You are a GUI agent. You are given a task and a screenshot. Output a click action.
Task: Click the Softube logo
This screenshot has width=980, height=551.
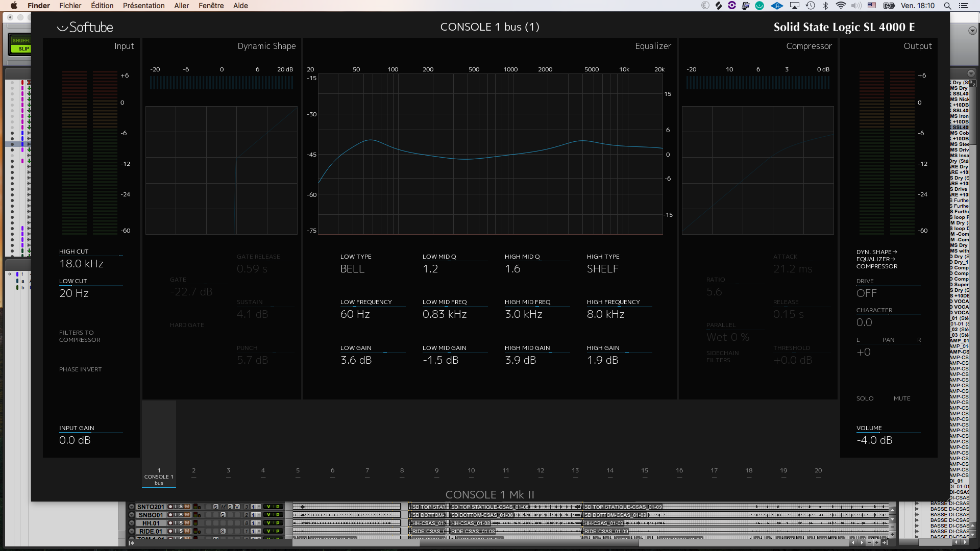coord(85,27)
